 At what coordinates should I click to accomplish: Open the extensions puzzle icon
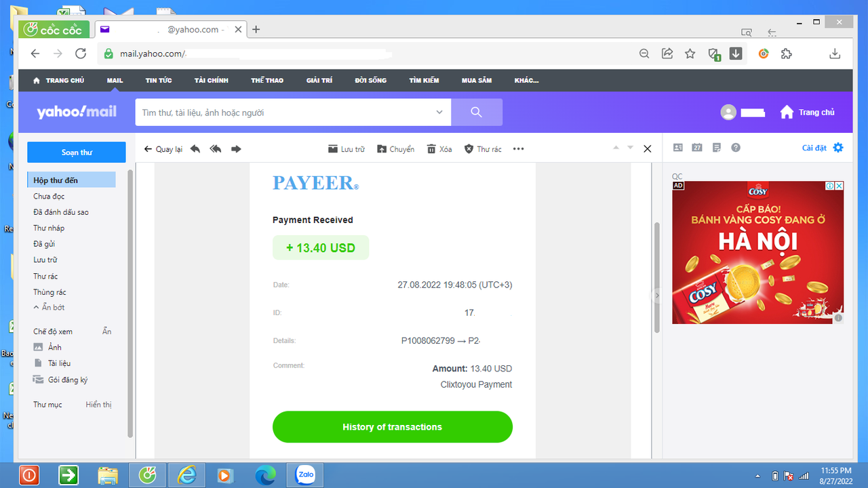[x=787, y=54]
